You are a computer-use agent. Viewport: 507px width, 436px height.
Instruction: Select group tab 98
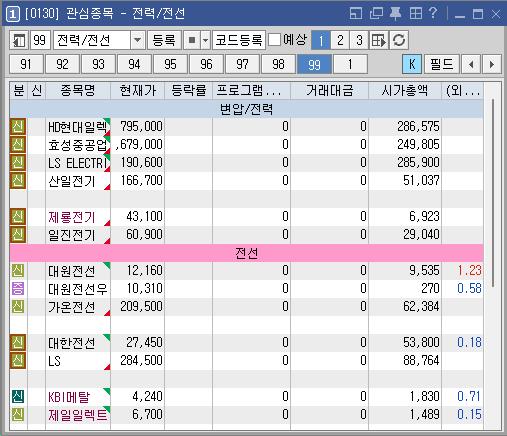coord(278,64)
